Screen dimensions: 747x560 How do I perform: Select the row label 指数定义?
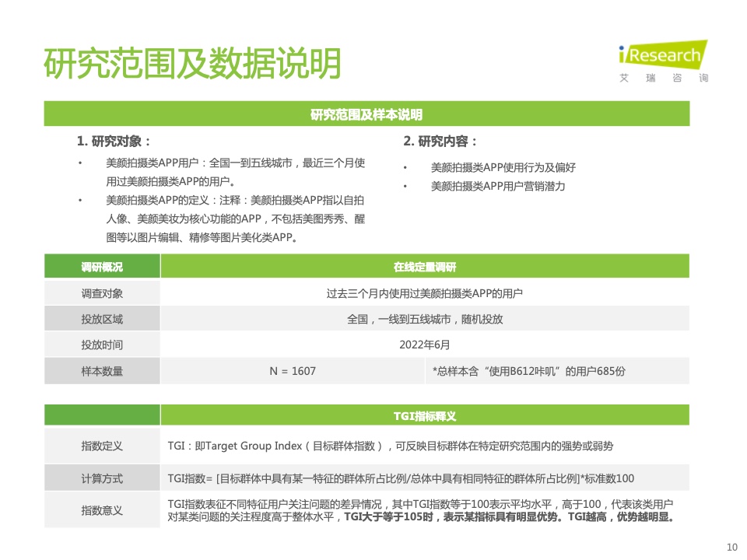pos(102,446)
